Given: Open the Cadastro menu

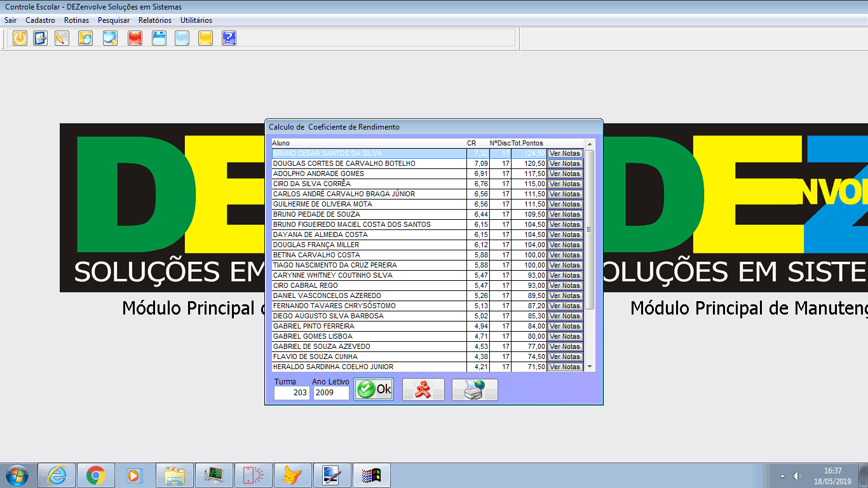Looking at the screenshot, I should pyautogui.click(x=40, y=20).
